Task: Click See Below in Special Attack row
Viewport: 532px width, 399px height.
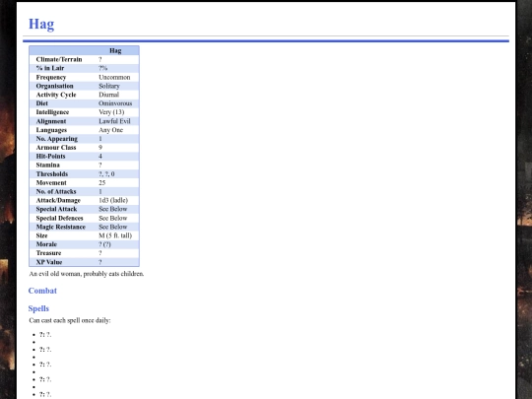Action: tap(113, 209)
